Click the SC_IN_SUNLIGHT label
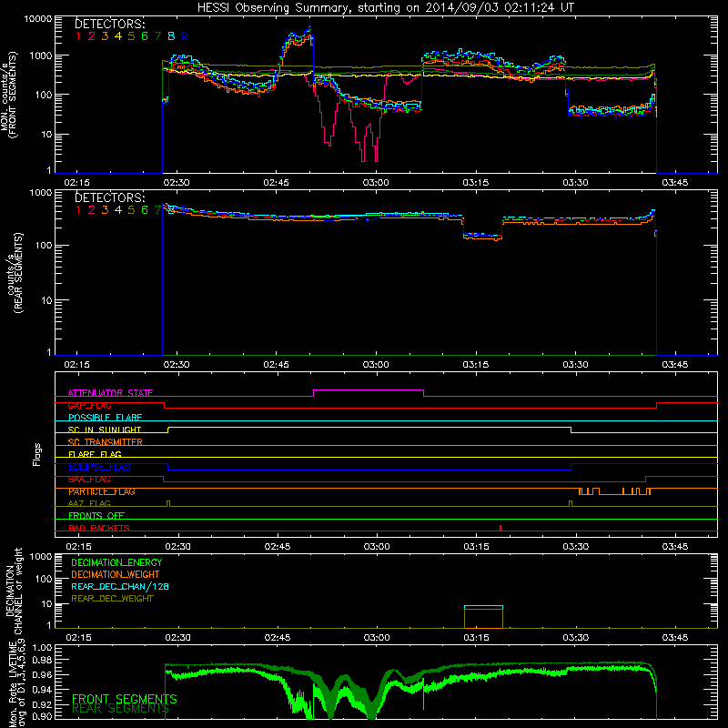This screenshot has height=728, width=728. point(105,430)
